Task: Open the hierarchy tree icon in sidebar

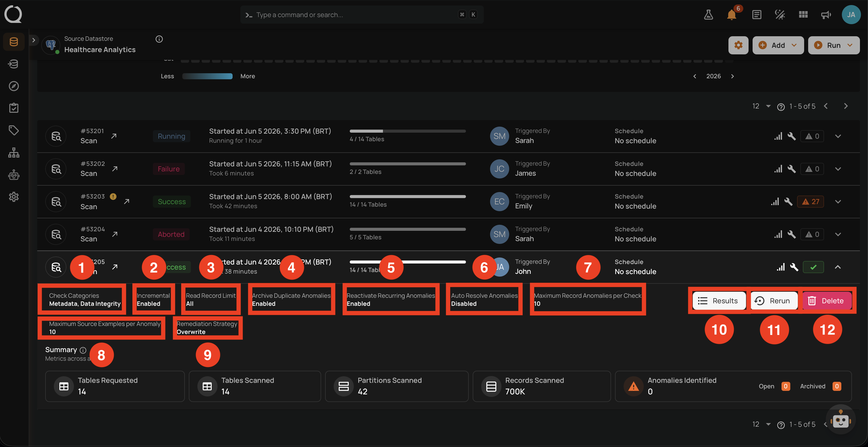Action: pyautogui.click(x=14, y=153)
